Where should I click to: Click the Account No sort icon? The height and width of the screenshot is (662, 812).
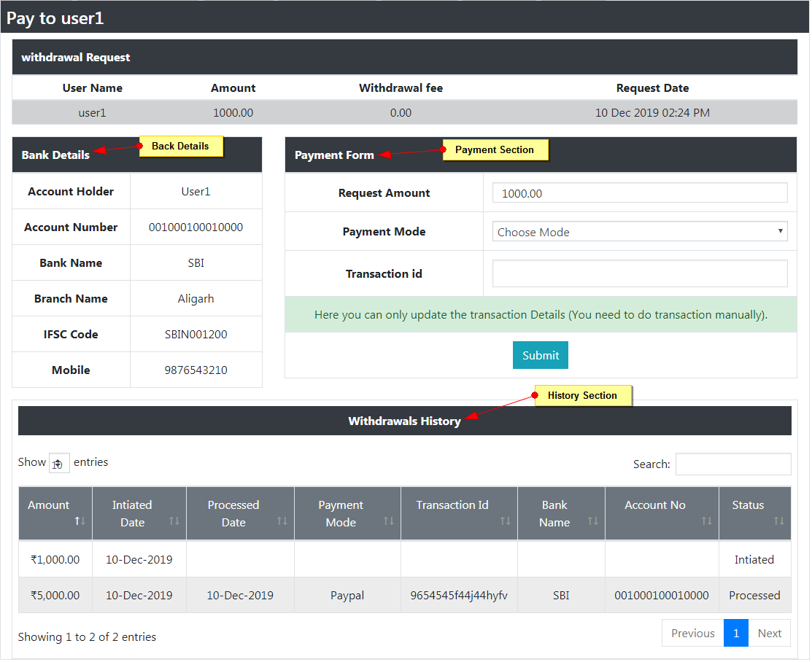coord(706,522)
